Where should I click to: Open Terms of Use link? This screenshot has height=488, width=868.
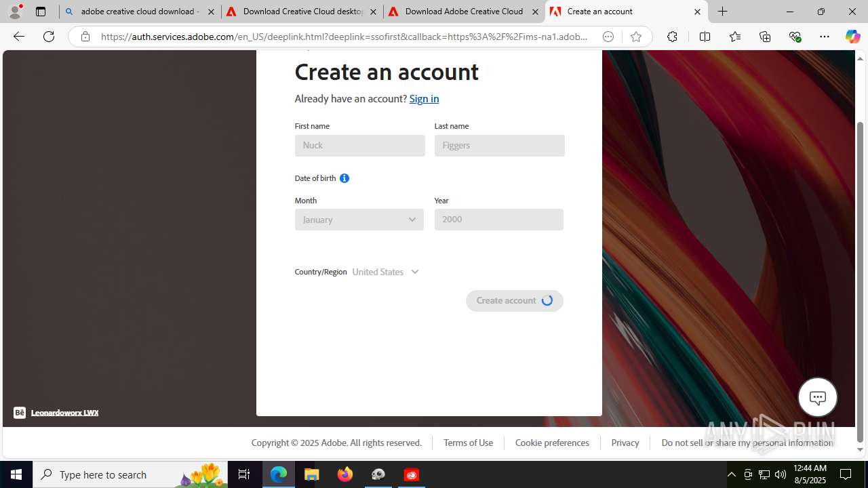click(468, 443)
